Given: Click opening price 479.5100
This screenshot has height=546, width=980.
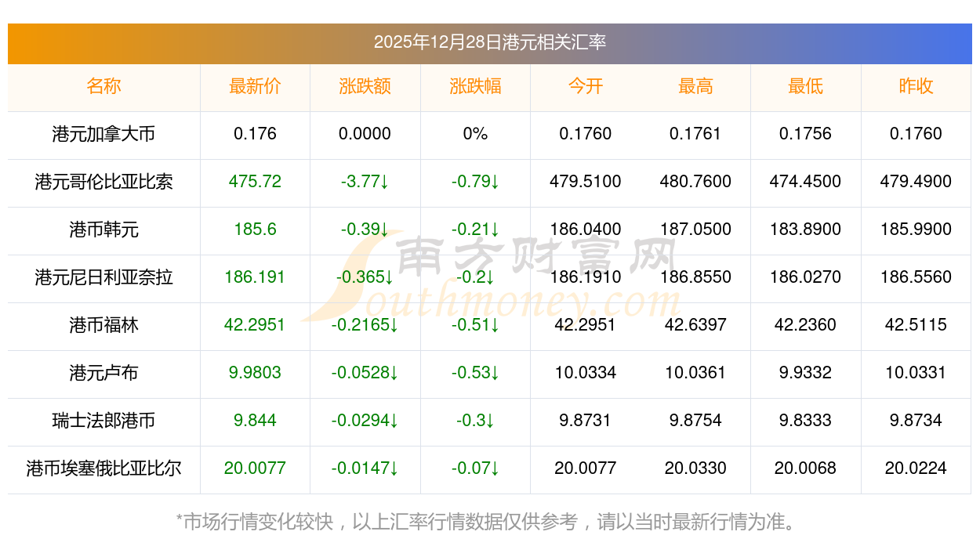Looking at the screenshot, I should [x=586, y=182].
